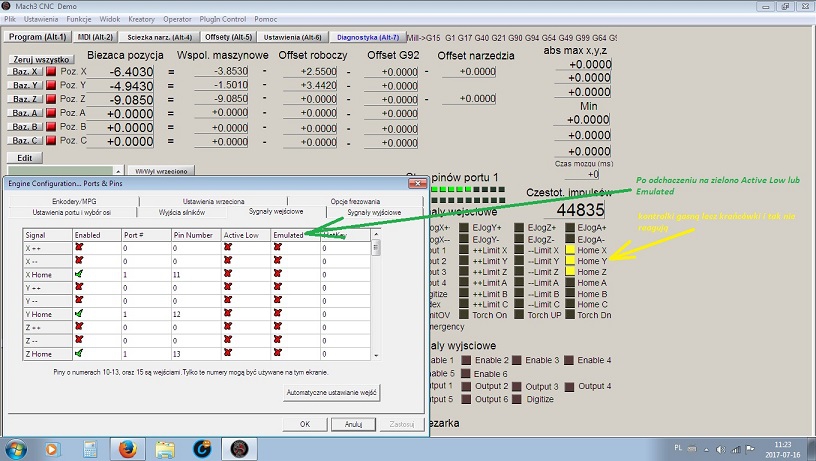
Task: Open the Pomoc menu
Action: [x=265, y=19]
